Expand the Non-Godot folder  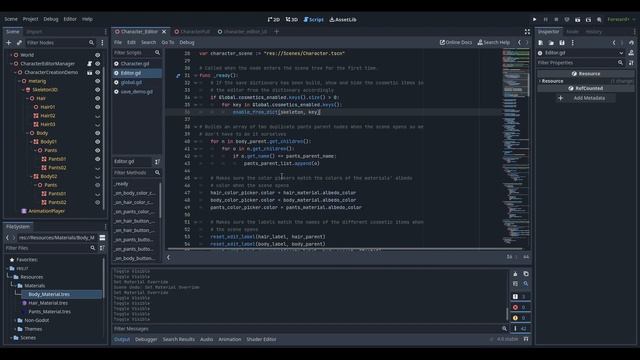[x=16, y=320]
